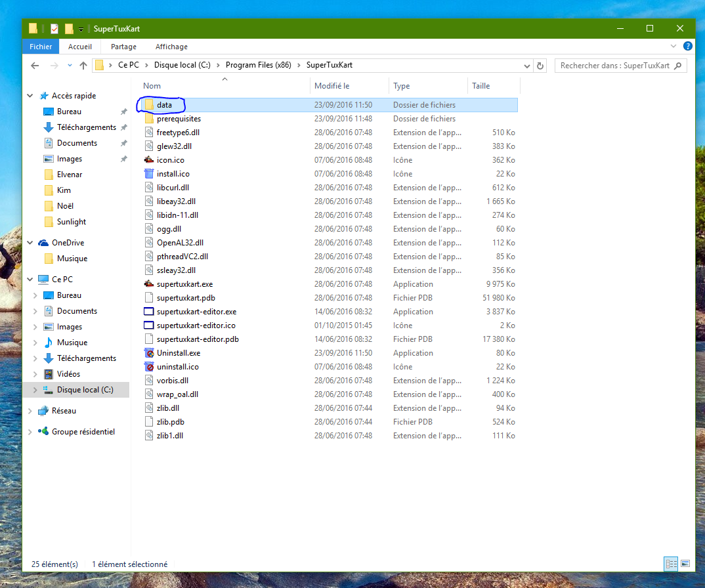Select the file named supertuxkart-editor.pdb
705x588 pixels.
198,339
